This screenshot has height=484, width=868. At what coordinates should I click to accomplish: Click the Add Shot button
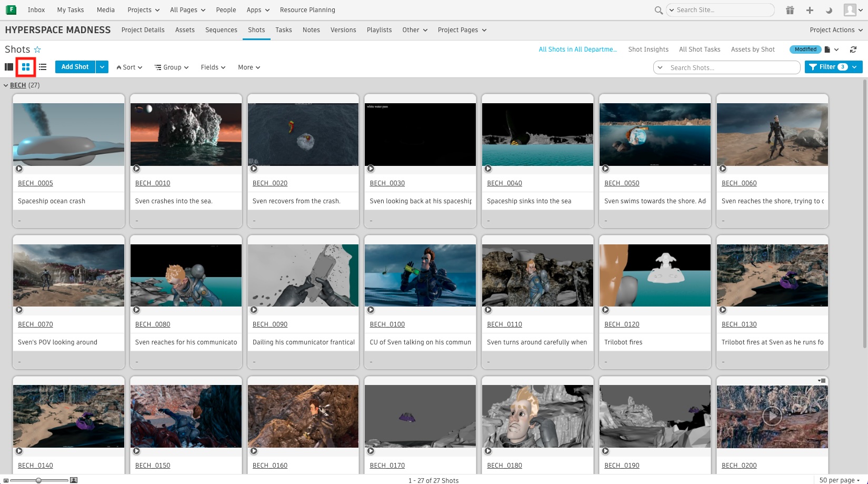pos(75,67)
